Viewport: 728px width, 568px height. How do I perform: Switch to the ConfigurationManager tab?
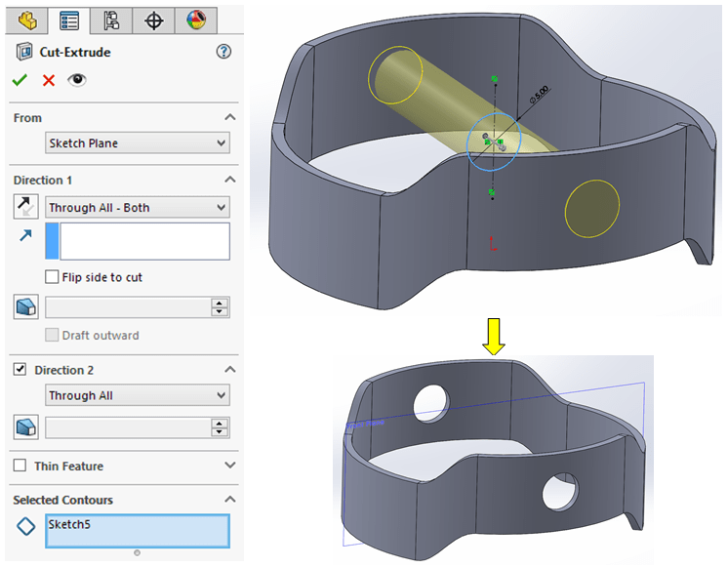coord(110,20)
